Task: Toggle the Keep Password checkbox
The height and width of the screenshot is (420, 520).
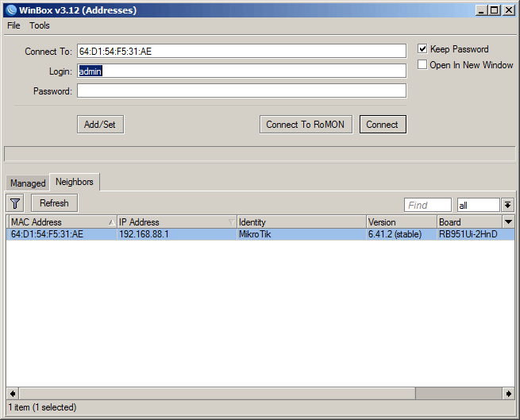Action: coord(423,49)
